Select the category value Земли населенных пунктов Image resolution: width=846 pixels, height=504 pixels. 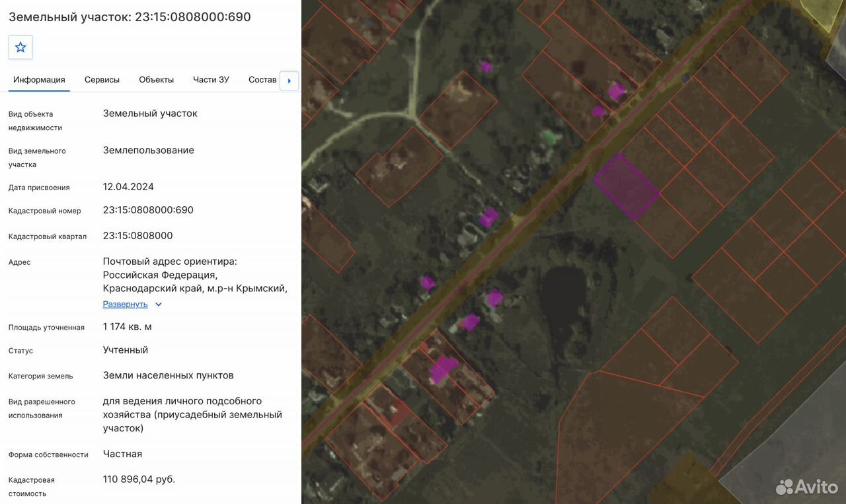click(169, 376)
